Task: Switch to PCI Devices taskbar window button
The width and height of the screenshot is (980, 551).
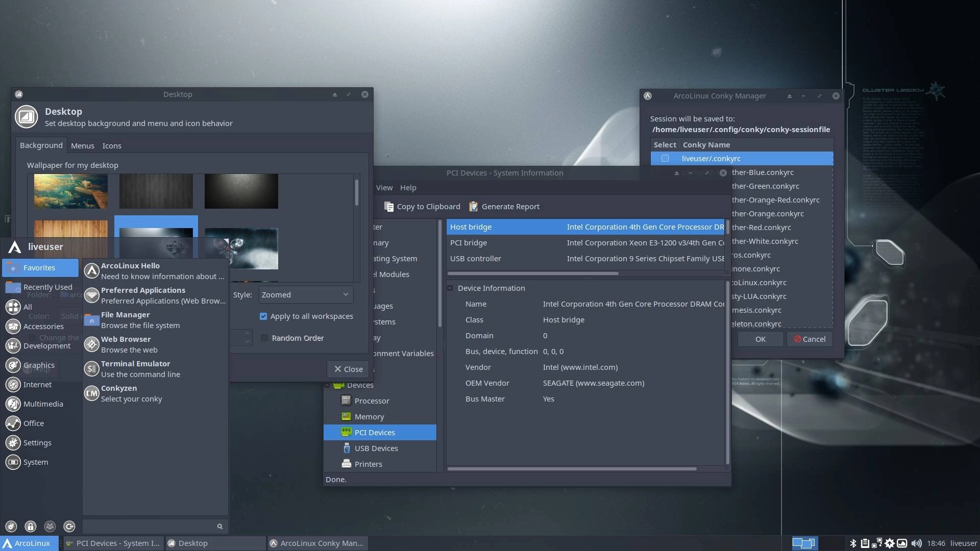Action: click(x=113, y=543)
